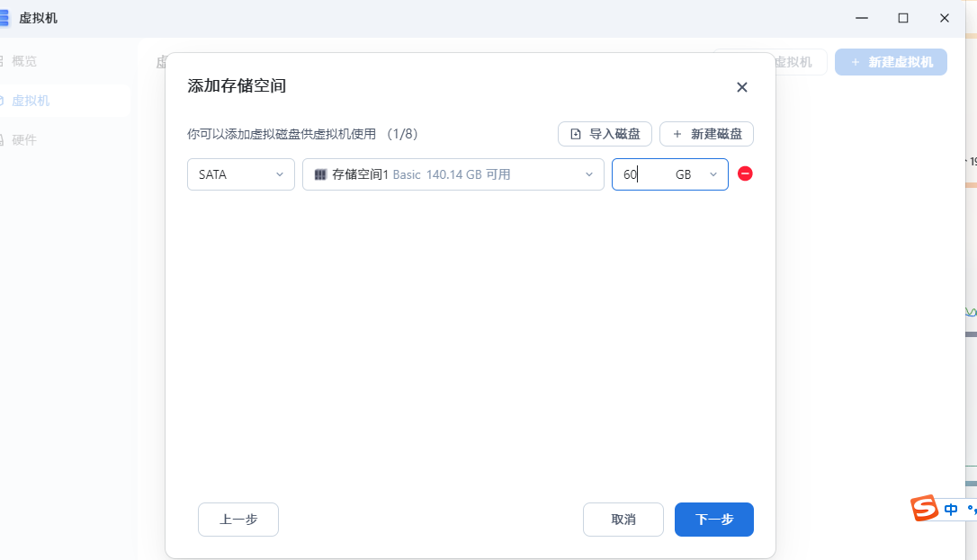Click the 新建磁盘 button

pos(706,134)
